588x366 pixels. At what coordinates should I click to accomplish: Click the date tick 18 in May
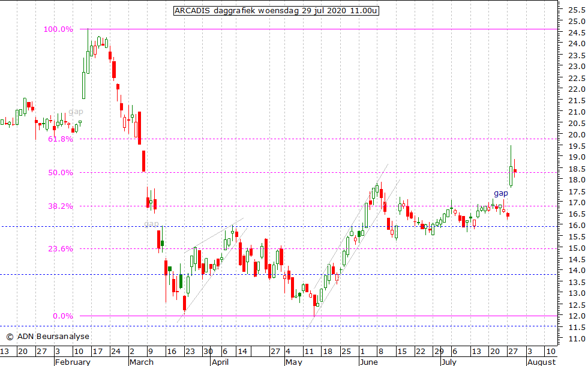328,352
